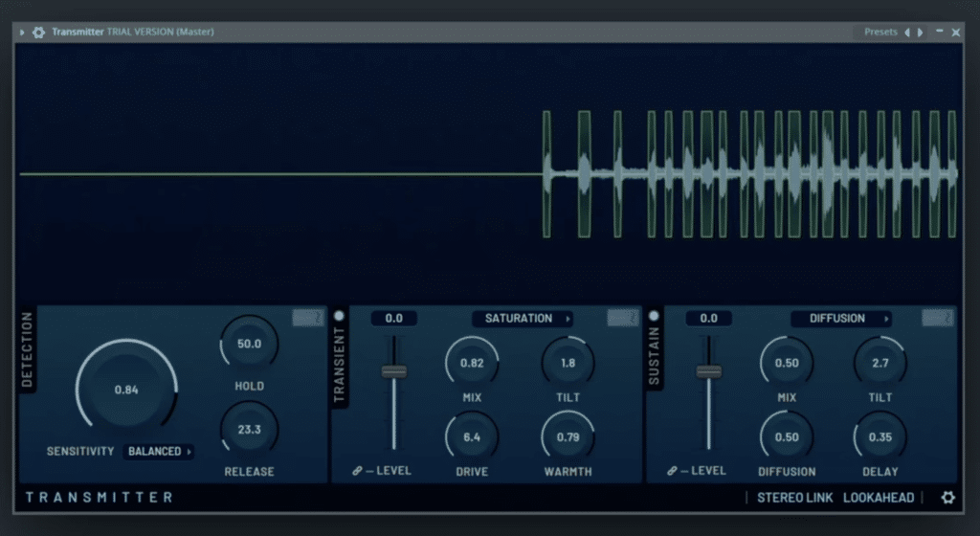The image size is (980, 536).
Task: Click the Sustain LEVEL fader handle
Action: coord(709,371)
